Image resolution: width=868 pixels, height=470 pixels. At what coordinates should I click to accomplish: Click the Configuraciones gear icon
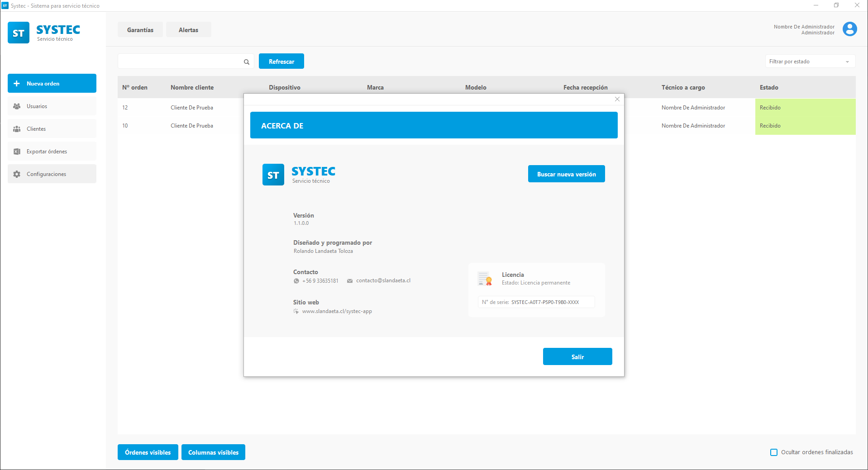tap(17, 174)
